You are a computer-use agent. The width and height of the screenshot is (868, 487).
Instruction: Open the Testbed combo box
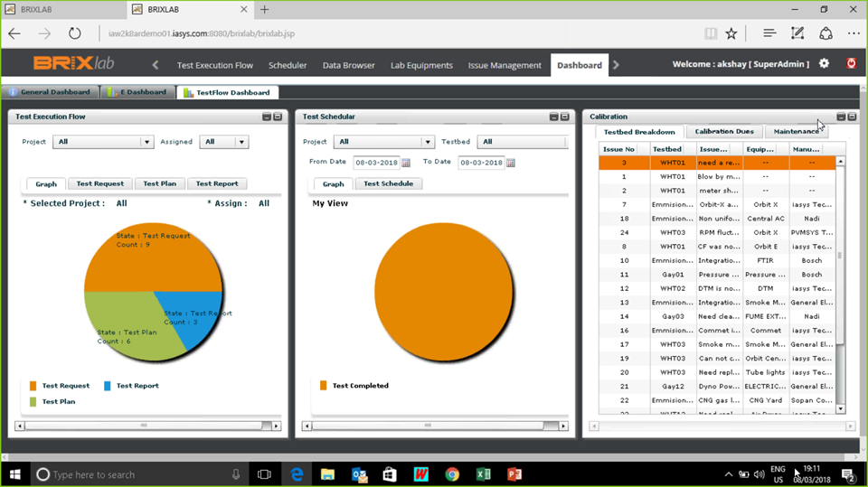pyautogui.click(x=523, y=142)
